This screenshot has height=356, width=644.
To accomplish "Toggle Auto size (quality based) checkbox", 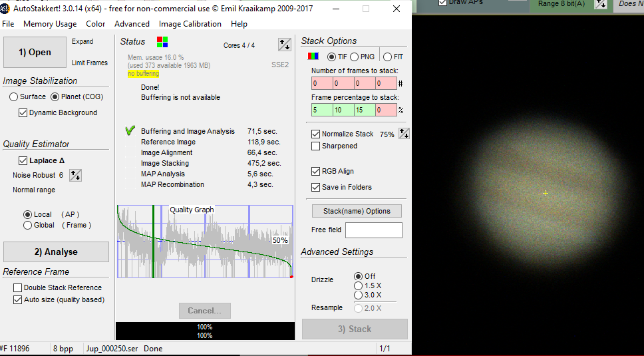I will (x=18, y=299).
